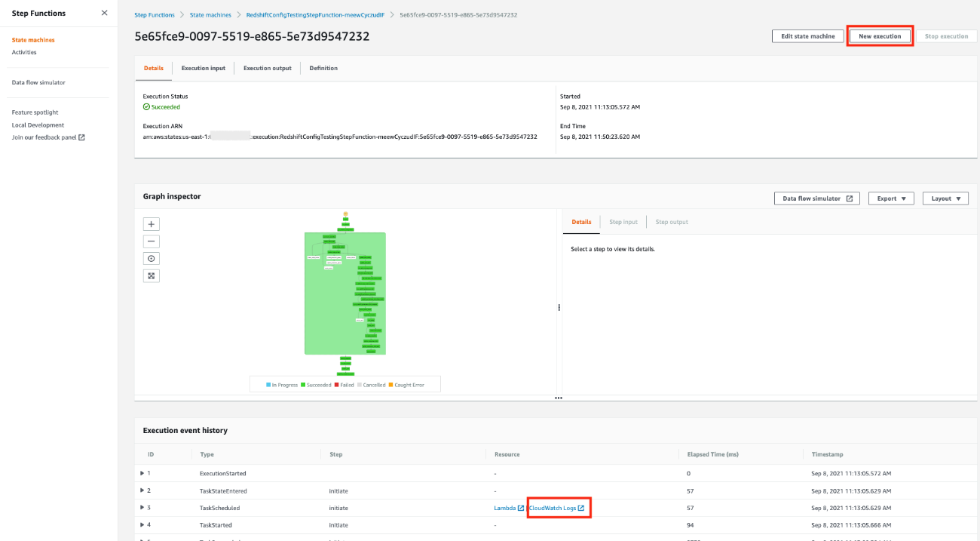This screenshot has width=980, height=541.
Task: Click the execution ID page heading
Action: (252, 36)
